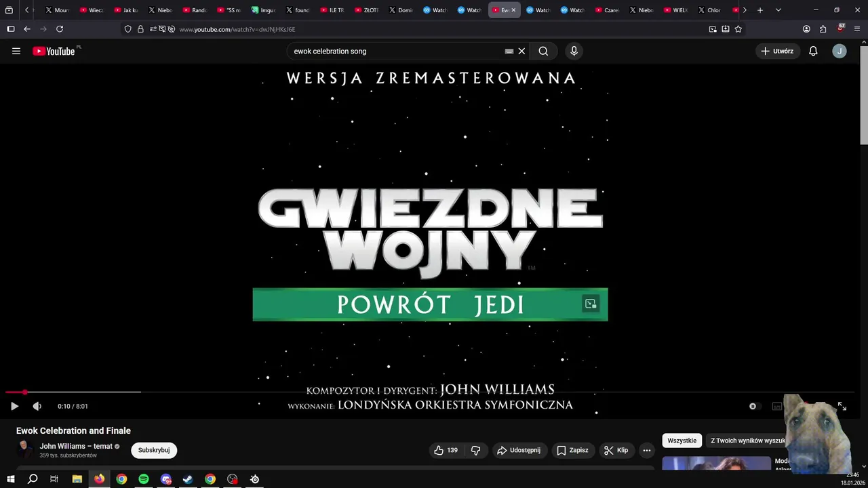Open Firefox View button
The image size is (868, 488).
point(9,10)
